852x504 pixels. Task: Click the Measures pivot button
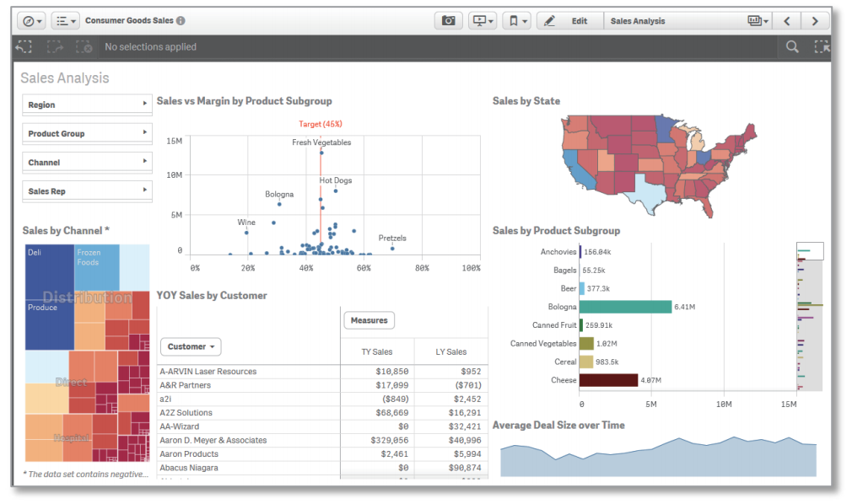pos(369,320)
